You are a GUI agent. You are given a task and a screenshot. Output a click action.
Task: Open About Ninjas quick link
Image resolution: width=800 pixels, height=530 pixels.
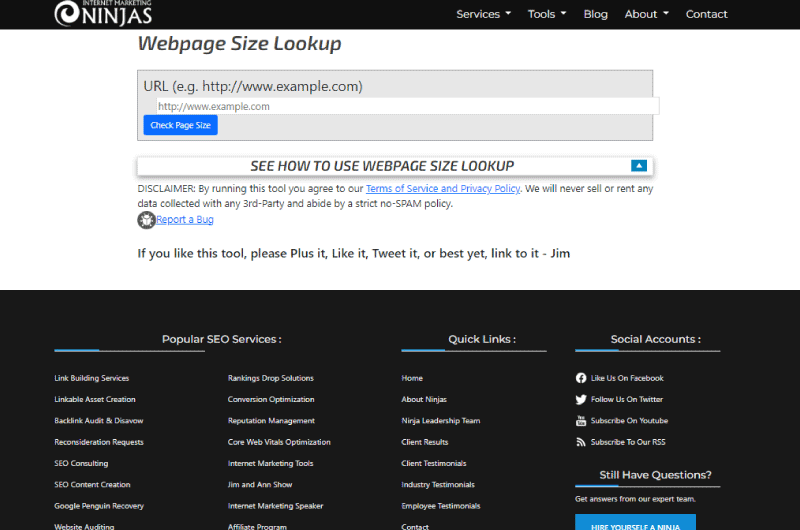(424, 399)
